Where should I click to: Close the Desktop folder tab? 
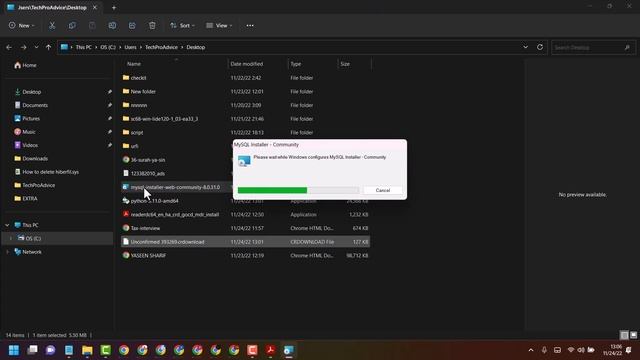(95, 7)
